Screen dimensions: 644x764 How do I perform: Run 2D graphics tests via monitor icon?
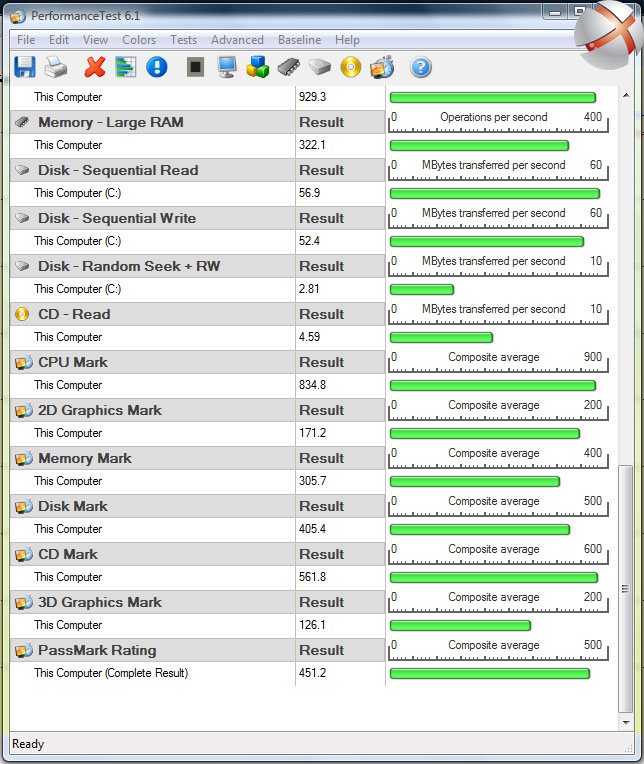click(227, 67)
